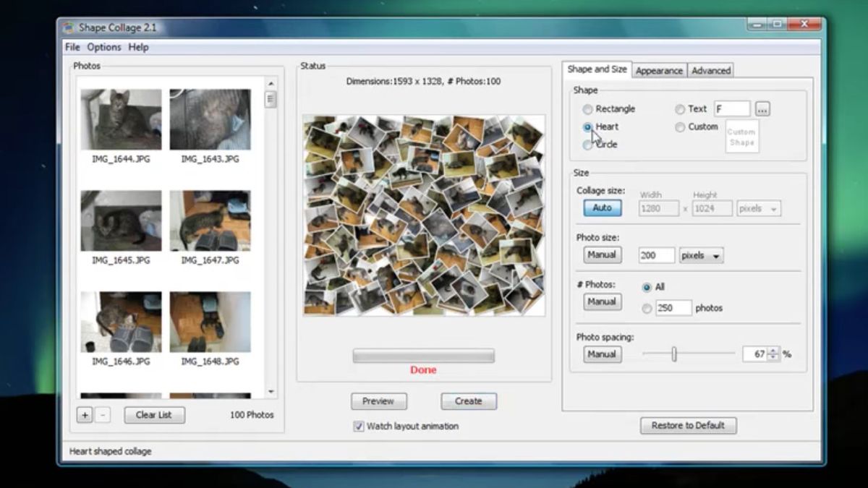Open the photo size pixels dropdown
Screen dimensions: 868x488
tap(699, 254)
